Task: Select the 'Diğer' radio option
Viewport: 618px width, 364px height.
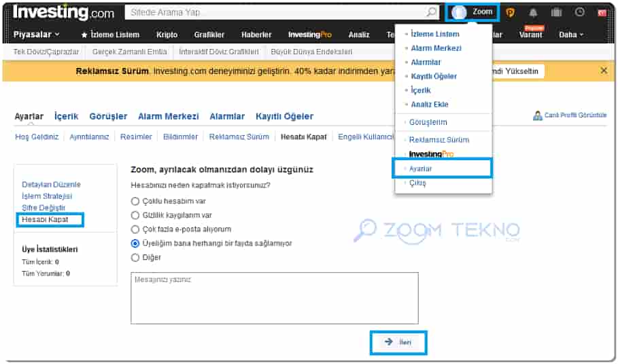Action: (x=135, y=257)
